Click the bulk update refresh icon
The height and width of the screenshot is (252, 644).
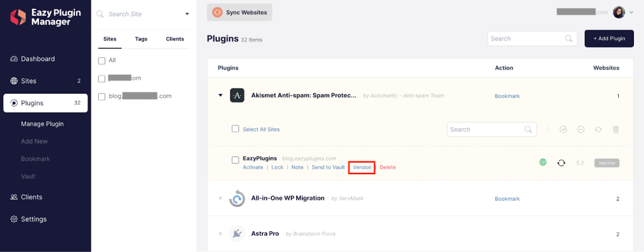click(599, 129)
